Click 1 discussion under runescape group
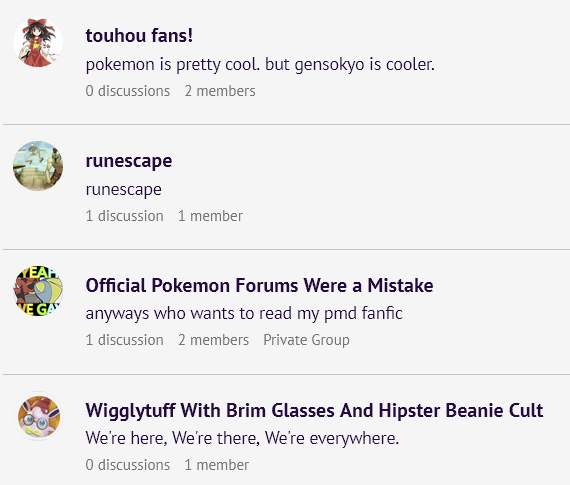Viewport: 570px width, 485px height. 124,216
